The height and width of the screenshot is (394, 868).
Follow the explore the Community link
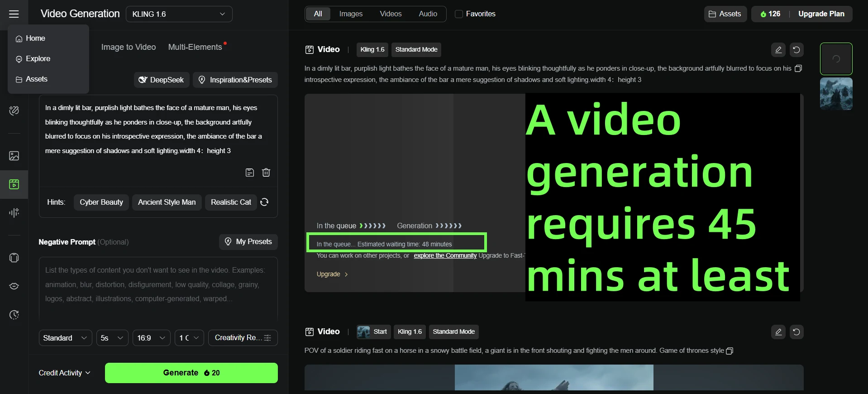point(445,256)
